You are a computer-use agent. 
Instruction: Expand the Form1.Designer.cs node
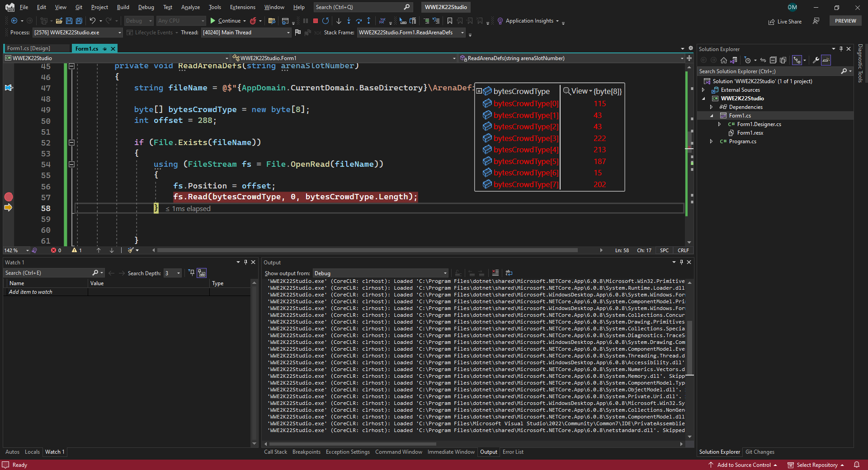click(720, 124)
